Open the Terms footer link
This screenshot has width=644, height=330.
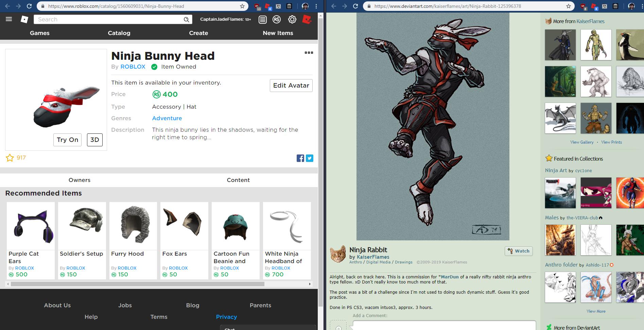click(x=159, y=317)
